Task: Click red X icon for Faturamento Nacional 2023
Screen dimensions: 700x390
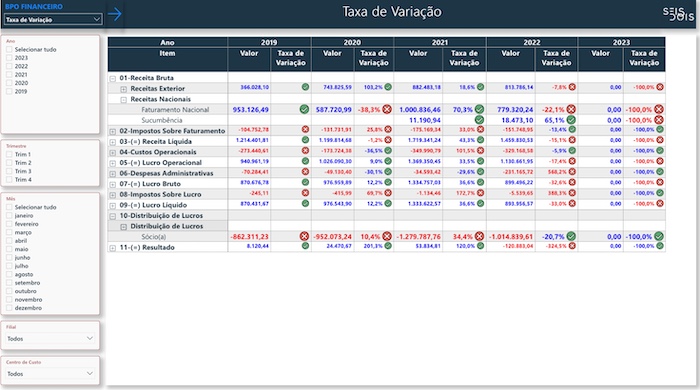Action: 659,109
